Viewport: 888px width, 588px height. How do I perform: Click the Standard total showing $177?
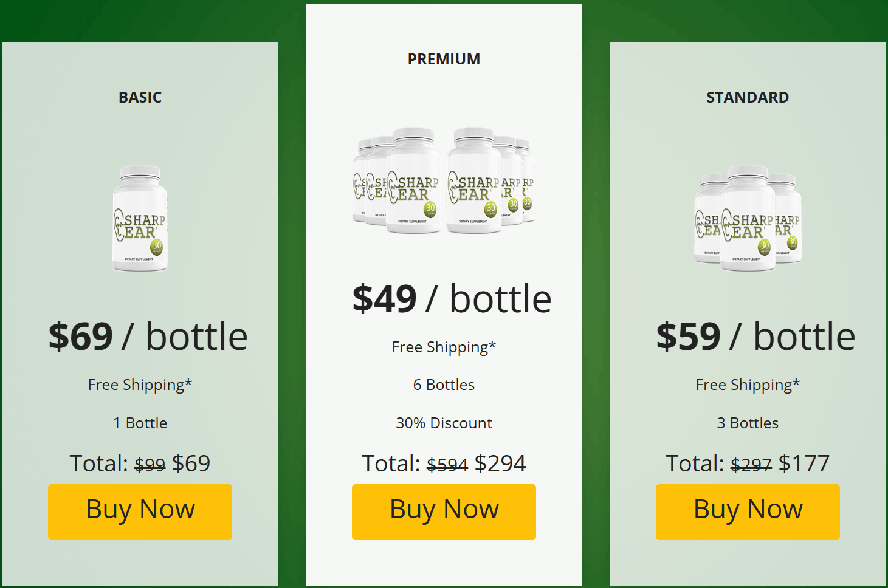click(x=748, y=463)
